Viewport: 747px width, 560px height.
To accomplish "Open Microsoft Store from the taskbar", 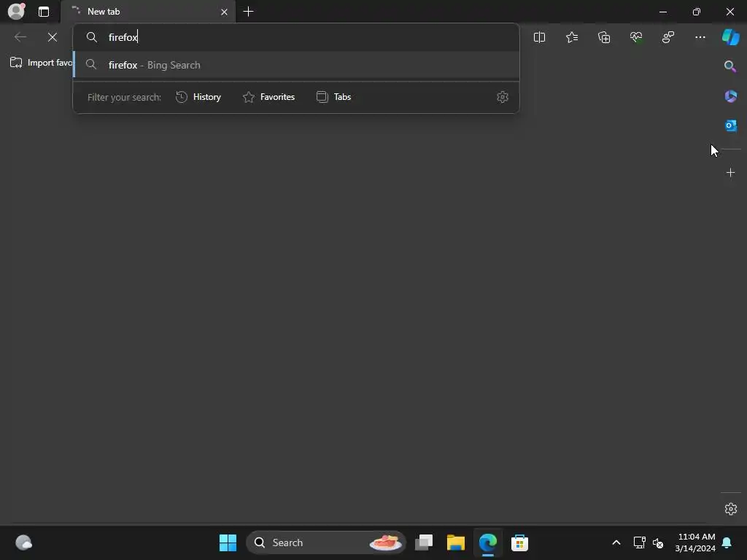I will (519, 542).
